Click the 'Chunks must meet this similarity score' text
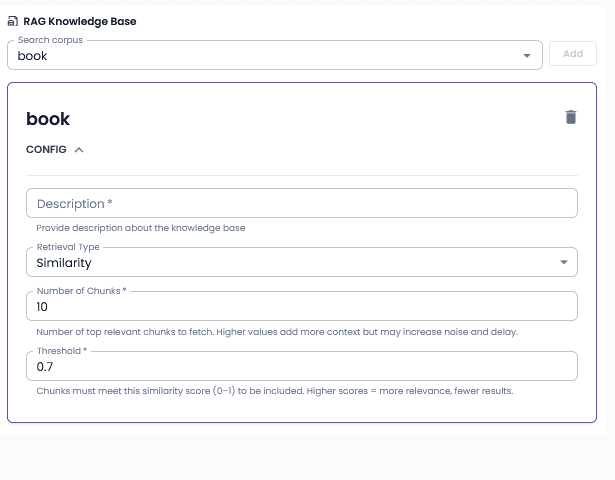Screen dimensions: 615x480 [275, 391]
